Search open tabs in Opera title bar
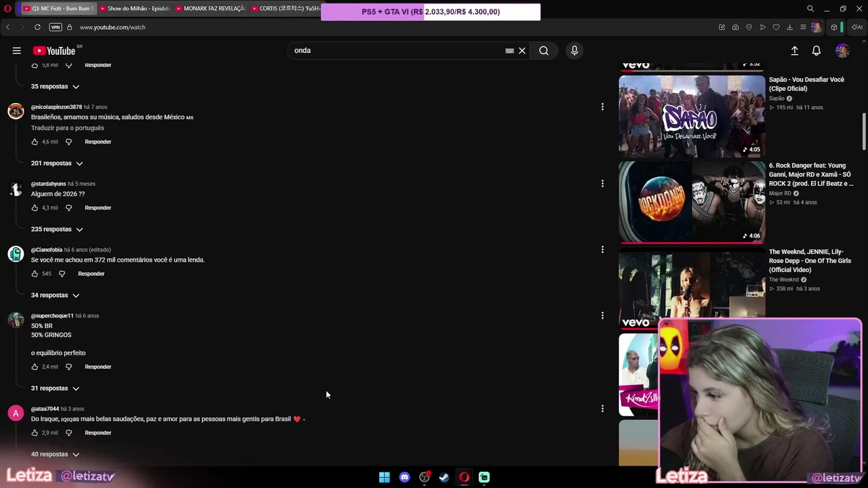868x488 pixels. pyautogui.click(x=810, y=9)
